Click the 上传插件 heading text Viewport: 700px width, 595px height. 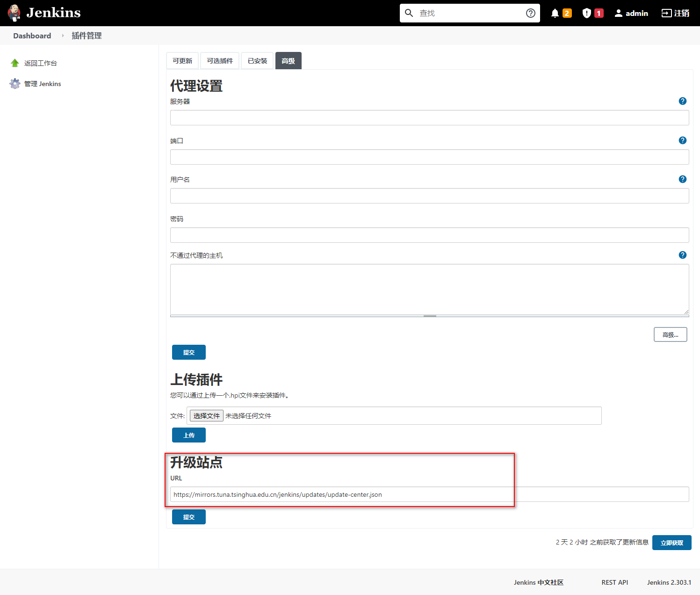(196, 379)
